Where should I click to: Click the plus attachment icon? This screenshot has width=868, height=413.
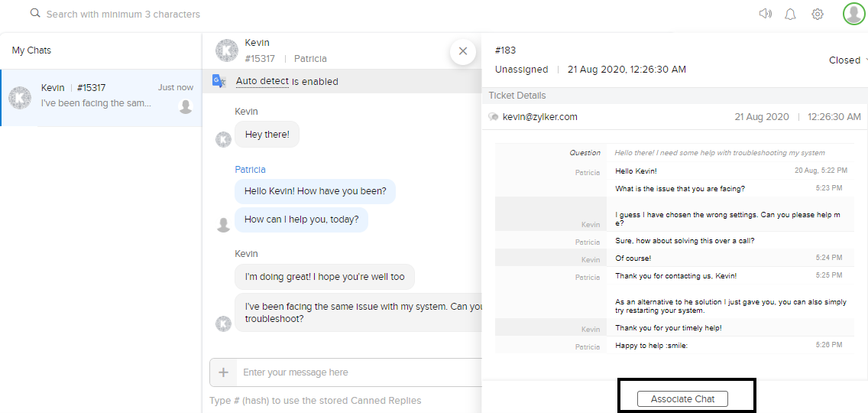click(223, 372)
